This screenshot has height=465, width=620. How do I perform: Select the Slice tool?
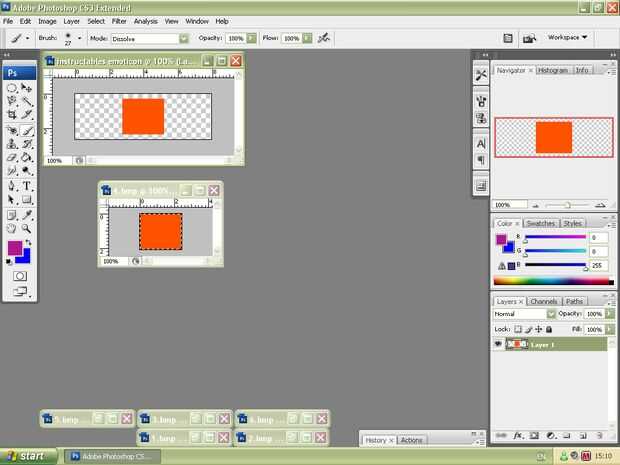pyautogui.click(x=26, y=115)
